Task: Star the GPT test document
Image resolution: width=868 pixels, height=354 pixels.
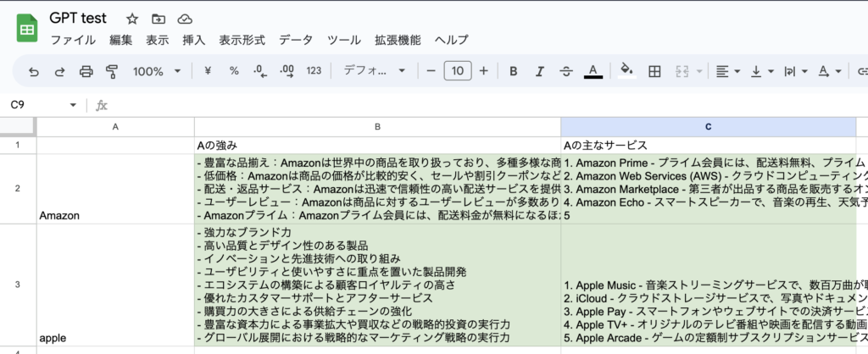Action: click(x=131, y=19)
